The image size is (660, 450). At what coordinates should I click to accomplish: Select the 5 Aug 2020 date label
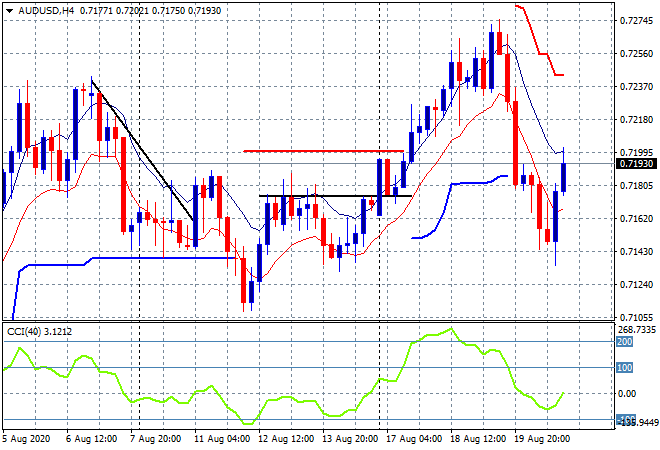pos(26,439)
